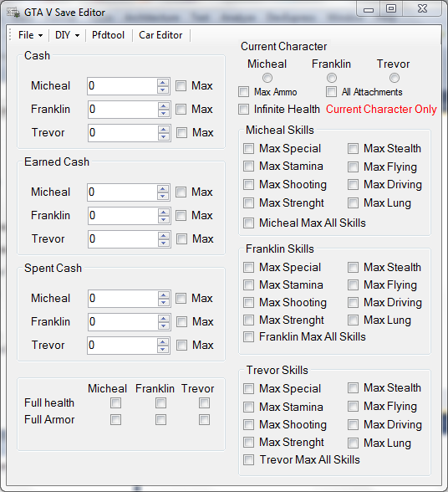Screen dimensions: 448x492
Task: Check Max for Franklin's Cash
Action: [181, 109]
